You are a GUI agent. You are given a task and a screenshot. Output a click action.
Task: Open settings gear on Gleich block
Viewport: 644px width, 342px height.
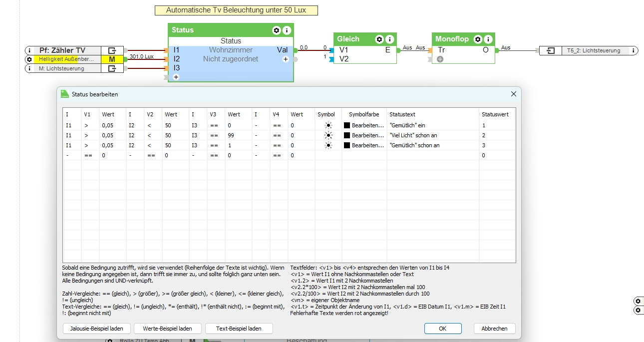[x=379, y=39]
